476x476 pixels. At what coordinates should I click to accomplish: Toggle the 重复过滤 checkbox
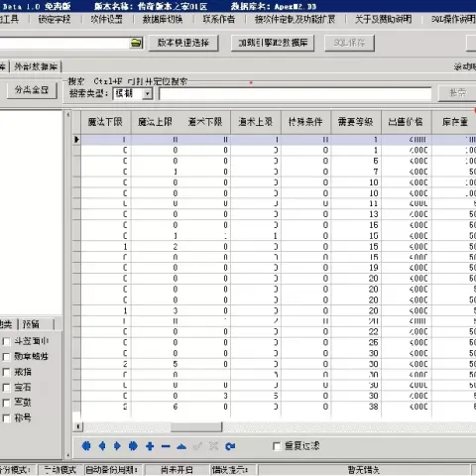pyautogui.click(x=277, y=446)
